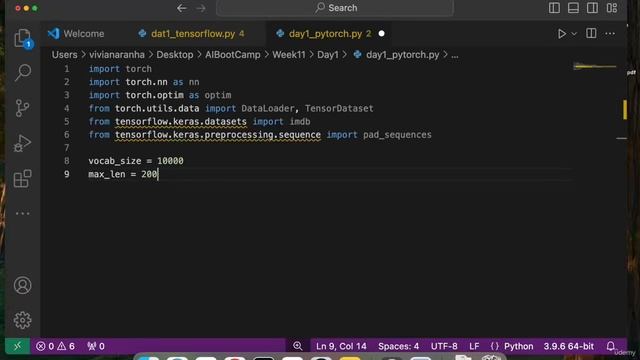Open More Actions ellipsis in editor toolbar
This screenshot has height=360, width=640.
[610, 33]
